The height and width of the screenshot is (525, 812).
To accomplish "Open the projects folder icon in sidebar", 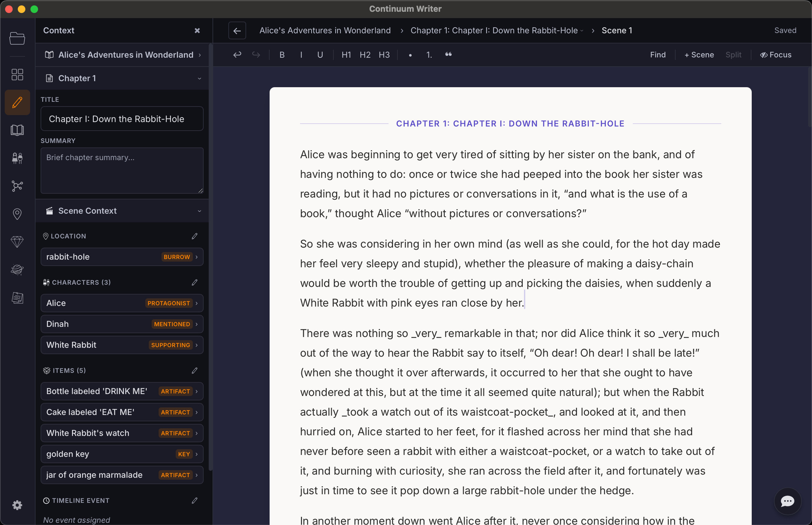I will click(17, 38).
